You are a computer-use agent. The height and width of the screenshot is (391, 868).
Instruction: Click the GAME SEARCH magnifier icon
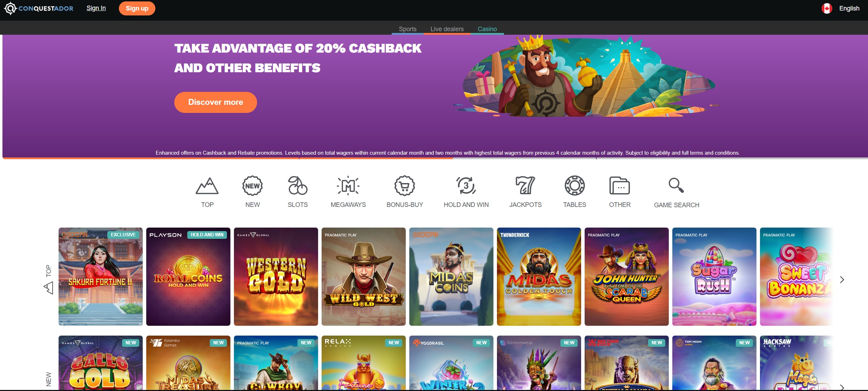(x=676, y=186)
